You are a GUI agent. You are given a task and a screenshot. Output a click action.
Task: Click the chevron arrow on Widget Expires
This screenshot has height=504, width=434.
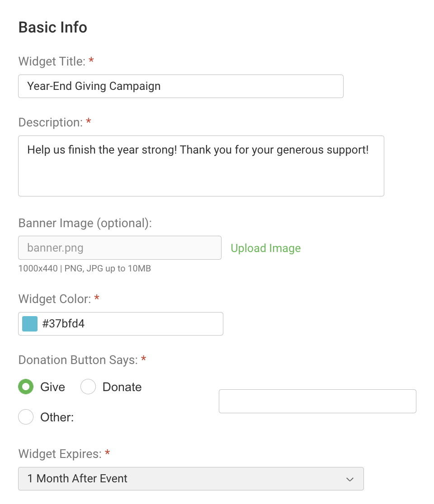(x=349, y=479)
